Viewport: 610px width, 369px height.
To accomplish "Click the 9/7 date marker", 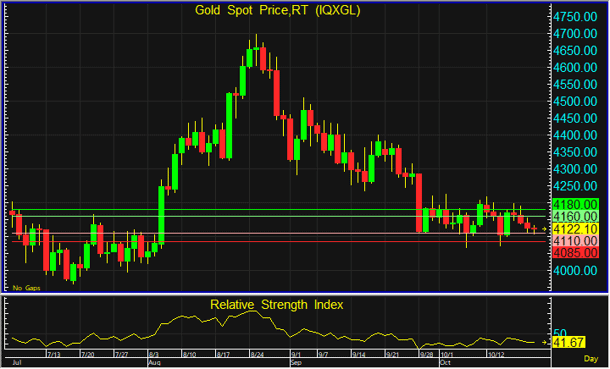I will [323, 355].
